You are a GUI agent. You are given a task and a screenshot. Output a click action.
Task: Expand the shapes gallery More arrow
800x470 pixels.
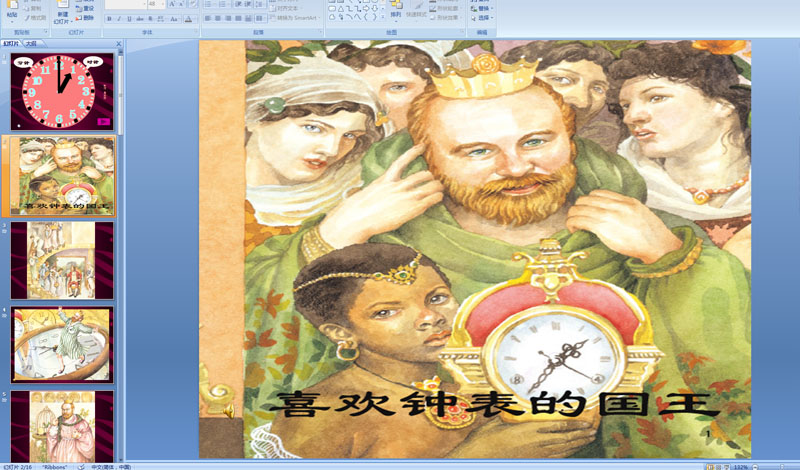click(383, 16)
